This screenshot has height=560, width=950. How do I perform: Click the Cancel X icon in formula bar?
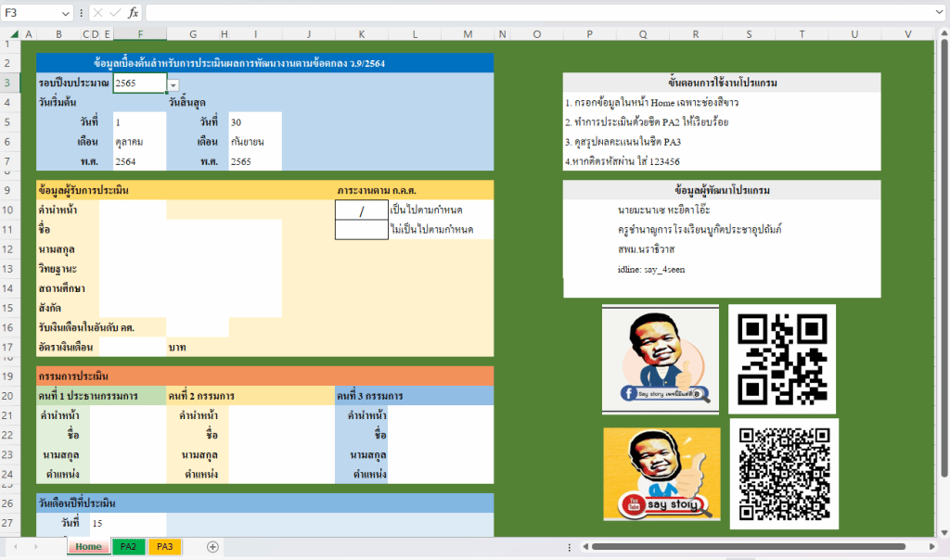click(x=98, y=13)
